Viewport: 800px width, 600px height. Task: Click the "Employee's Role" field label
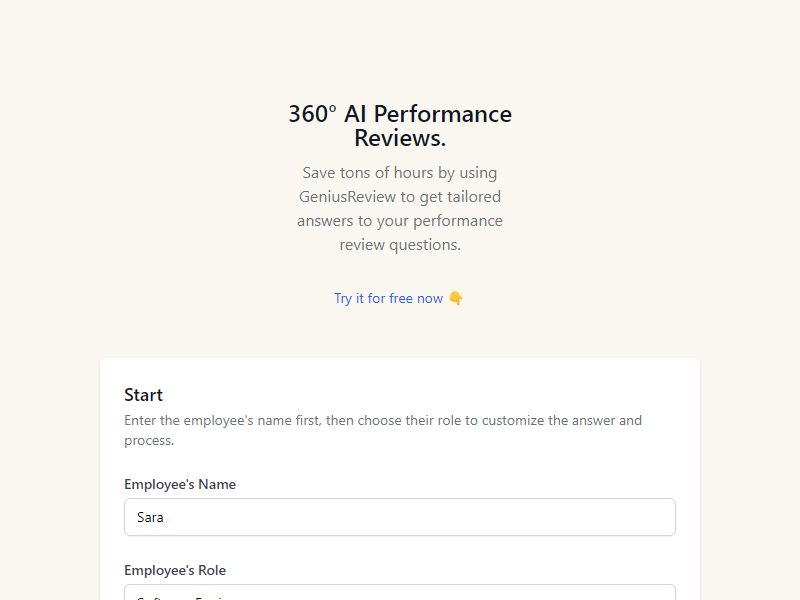[175, 570]
